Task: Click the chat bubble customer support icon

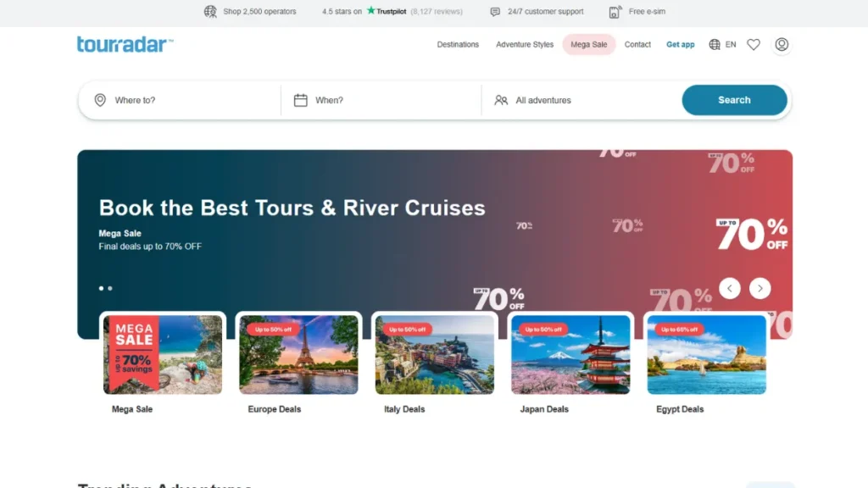Action: pos(495,12)
